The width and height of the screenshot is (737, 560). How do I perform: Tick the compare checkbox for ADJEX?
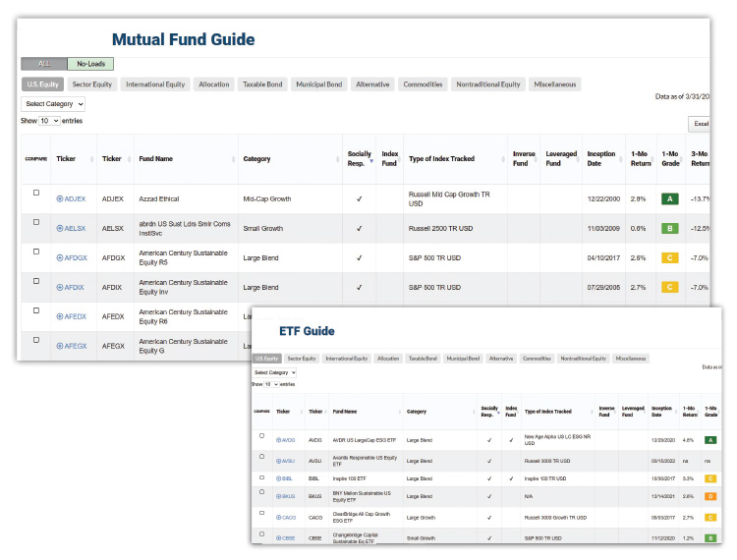36,193
